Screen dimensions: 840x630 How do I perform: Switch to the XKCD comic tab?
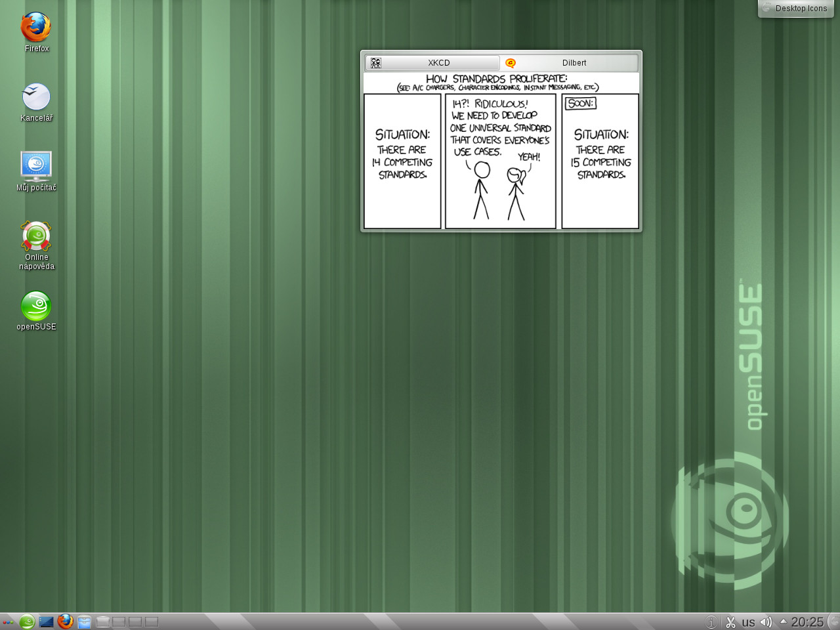pos(432,63)
